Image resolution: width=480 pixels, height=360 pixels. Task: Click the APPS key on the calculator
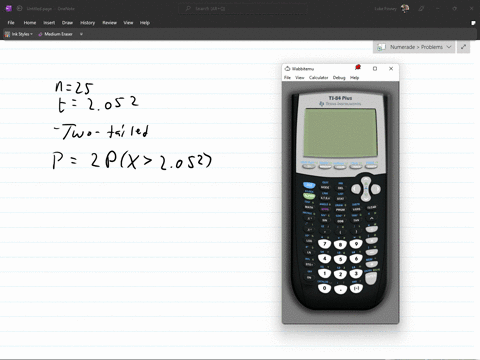(325, 209)
